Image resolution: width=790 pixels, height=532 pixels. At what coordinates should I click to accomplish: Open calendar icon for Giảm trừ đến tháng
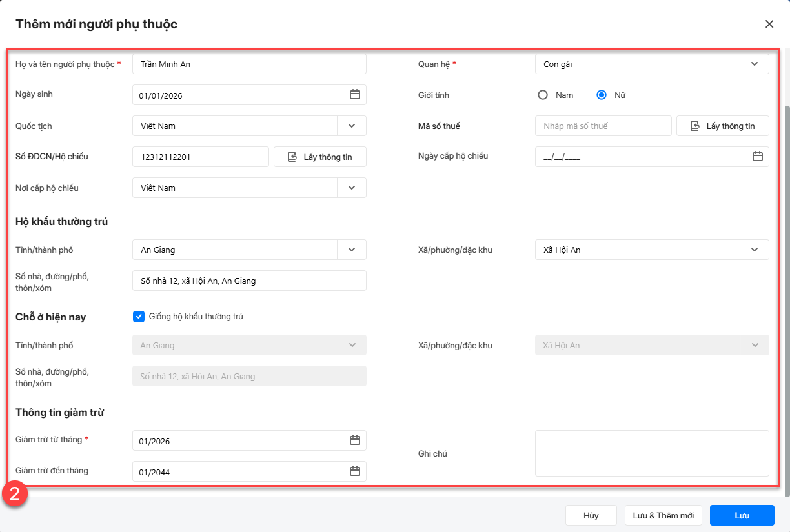pos(354,471)
